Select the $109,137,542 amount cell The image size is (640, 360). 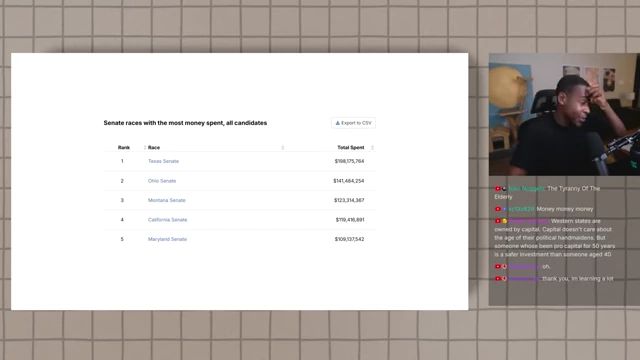(349, 239)
